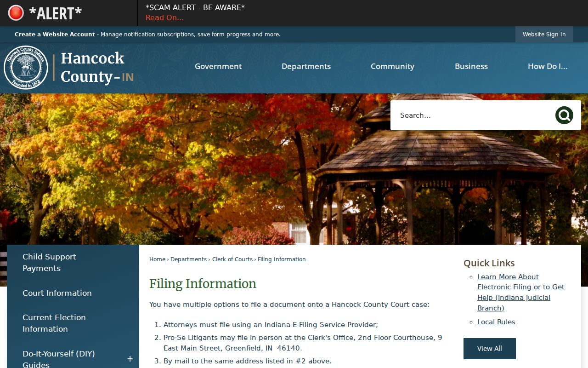The height and width of the screenshot is (368, 588).
Task: Open the How Do I... menu
Action: (548, 66)
